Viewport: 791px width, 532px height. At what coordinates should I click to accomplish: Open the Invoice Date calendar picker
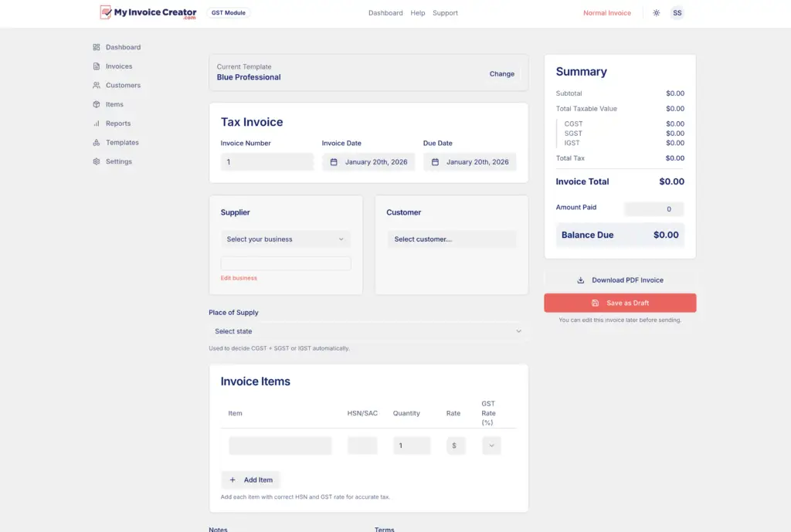tap(334, 162)
